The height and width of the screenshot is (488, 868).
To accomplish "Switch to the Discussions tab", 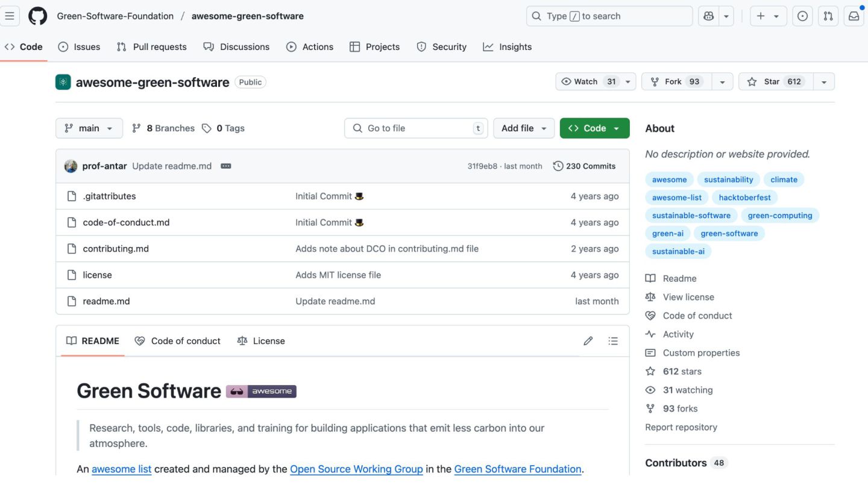I will [x=236, y=47].
